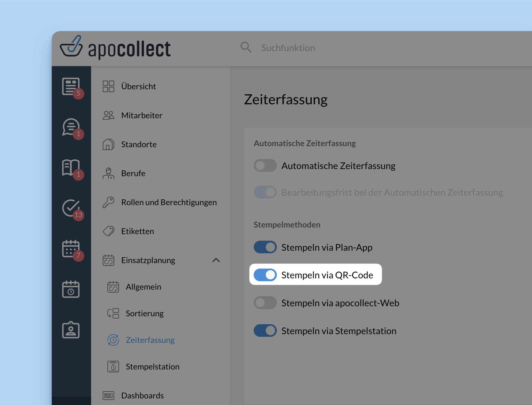Screen dimensions: 532x405
Task: Open the handbook book icon in sidebar
Action: tap(71, 168)
